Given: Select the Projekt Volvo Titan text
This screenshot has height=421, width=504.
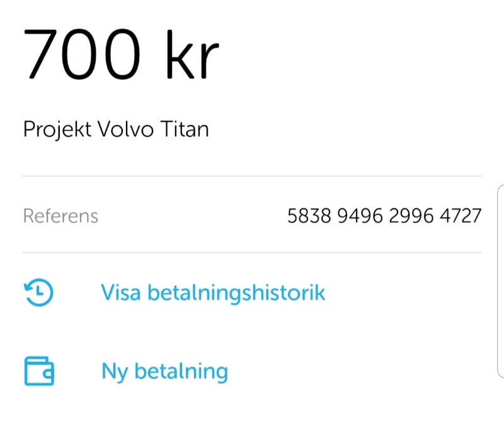Looking at the screenshot, I should [x=116, y=130].
